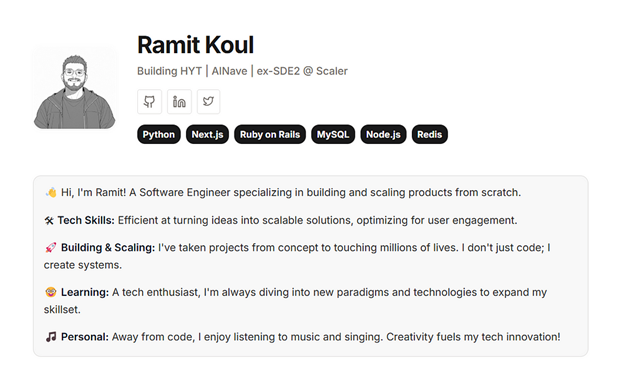The height and width of the screenshot is (371, 624).
Task: Click the bold Learning label
Action: pos(85,292)
